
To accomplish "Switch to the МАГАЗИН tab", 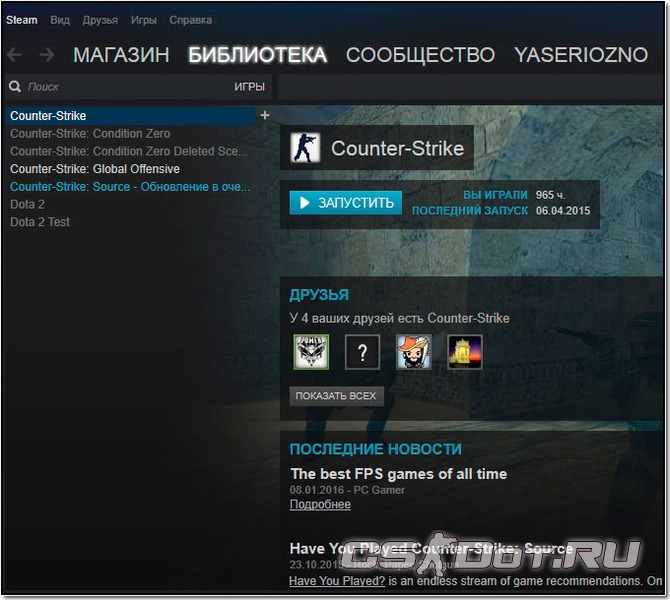I will tap(121, 55).
